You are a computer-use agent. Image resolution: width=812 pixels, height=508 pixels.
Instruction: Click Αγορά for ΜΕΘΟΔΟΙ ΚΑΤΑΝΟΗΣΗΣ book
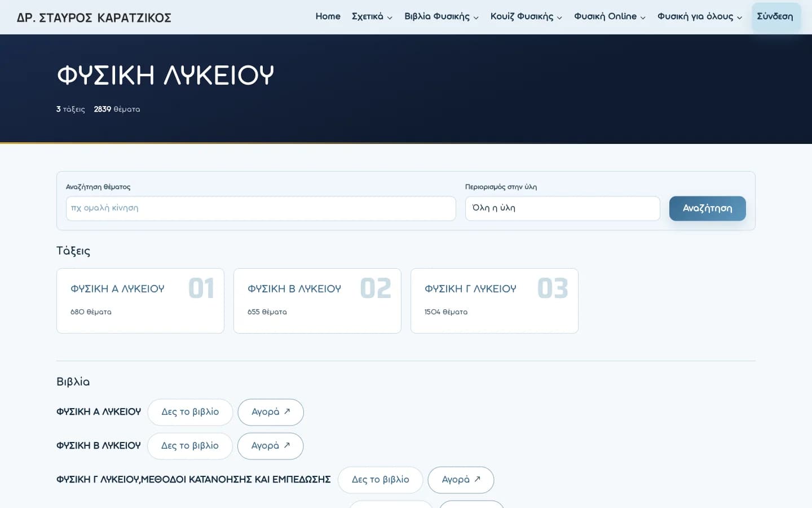click(x=461, y=480)
